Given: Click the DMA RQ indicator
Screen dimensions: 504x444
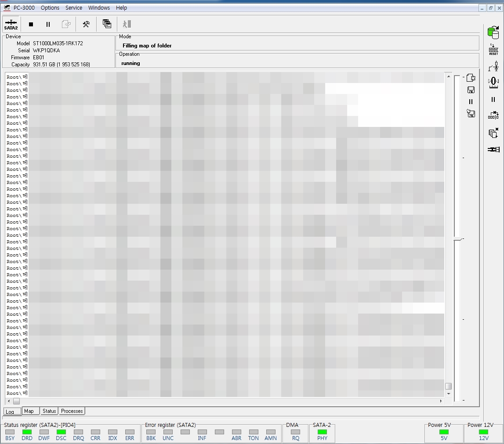Looking at the screenshot, I should (295, 432).
